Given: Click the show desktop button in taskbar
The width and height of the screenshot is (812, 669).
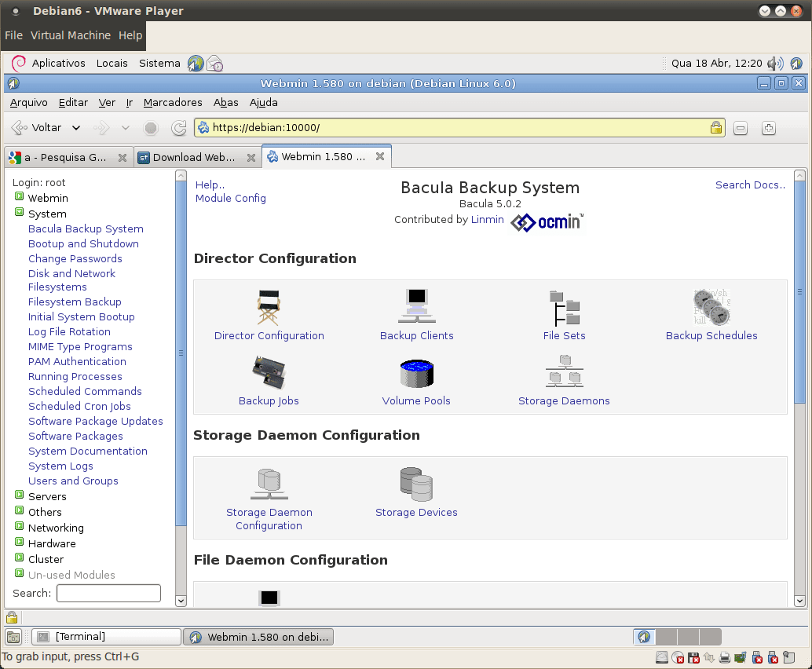Looking at the screenshot, I should point(13,637).
